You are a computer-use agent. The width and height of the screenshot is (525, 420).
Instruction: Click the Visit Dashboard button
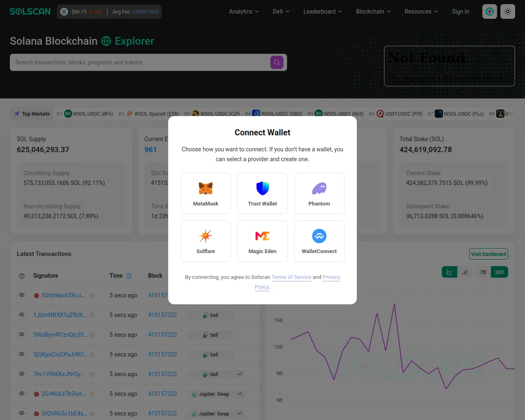(488, 254)
